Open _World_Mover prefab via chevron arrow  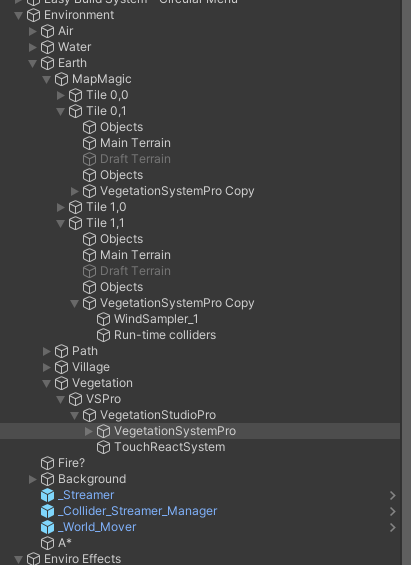coord(393,528)
